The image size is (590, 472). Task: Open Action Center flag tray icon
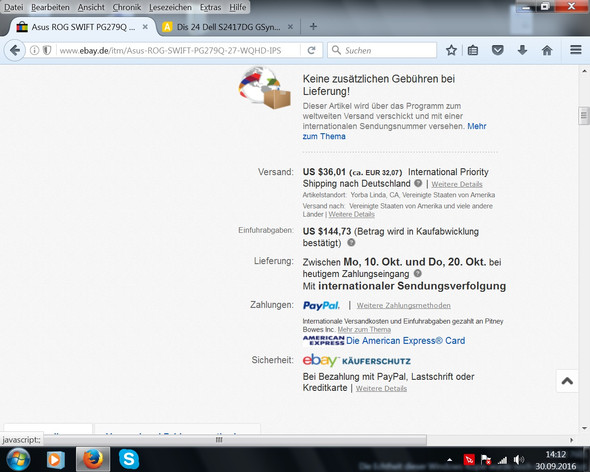pos(486,460)
